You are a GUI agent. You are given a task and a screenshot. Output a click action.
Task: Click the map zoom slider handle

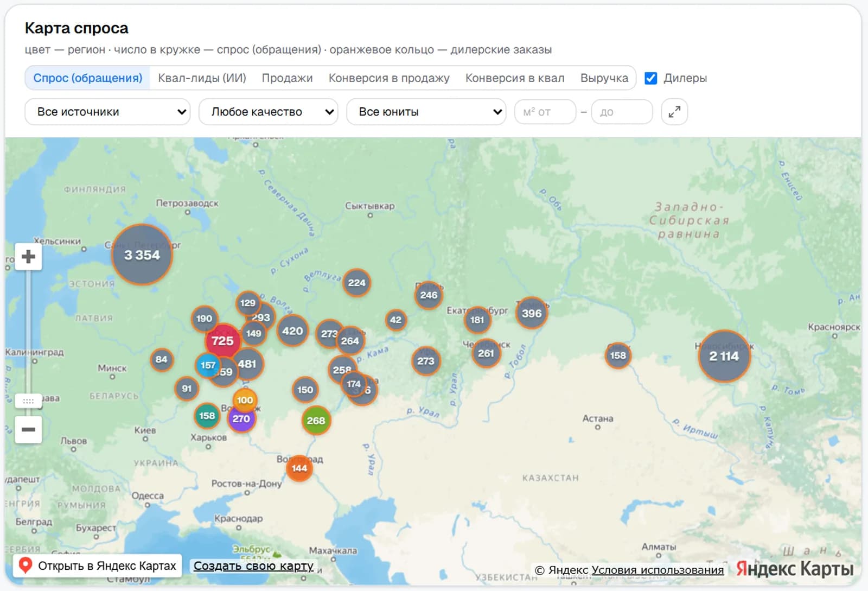pos(28,401)
